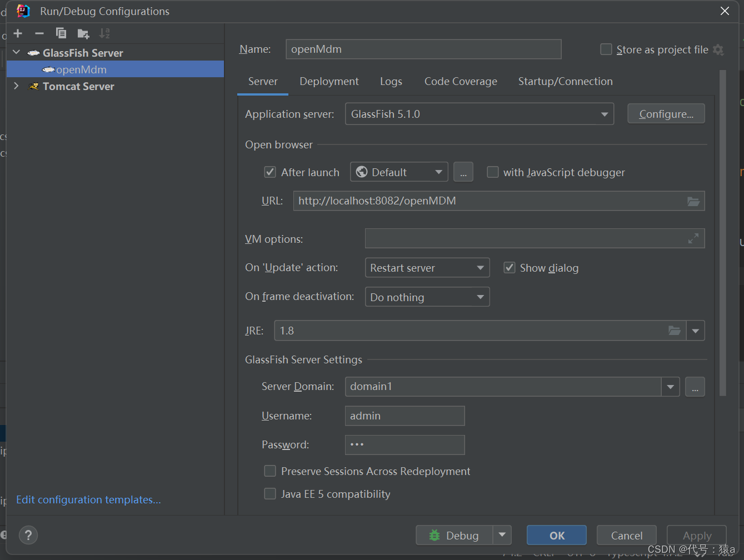Open the Startup/Connection tab
Viewport: 744px width, 560px height.
click(565, 82)
